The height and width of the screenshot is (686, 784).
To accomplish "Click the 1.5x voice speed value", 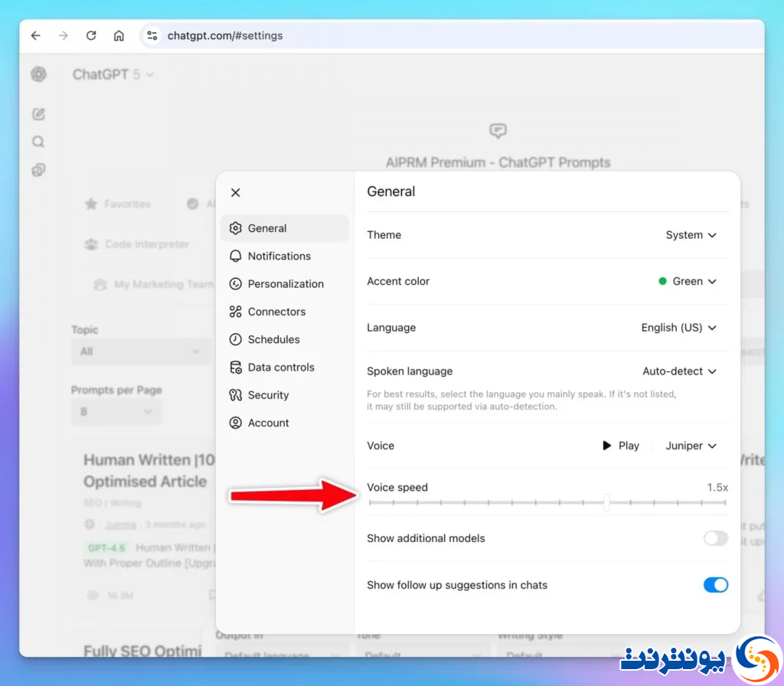I will pos(717,488).
